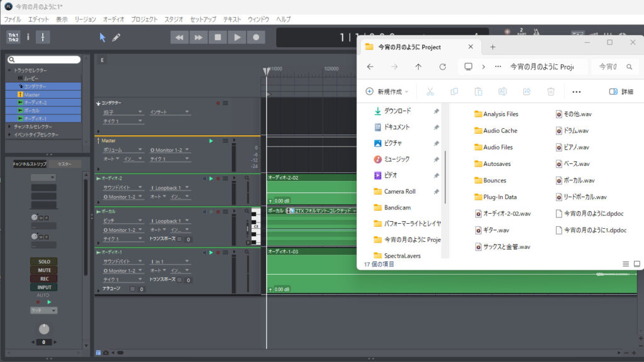Click the pan knob in the channel strip

(x=43, y=329)
